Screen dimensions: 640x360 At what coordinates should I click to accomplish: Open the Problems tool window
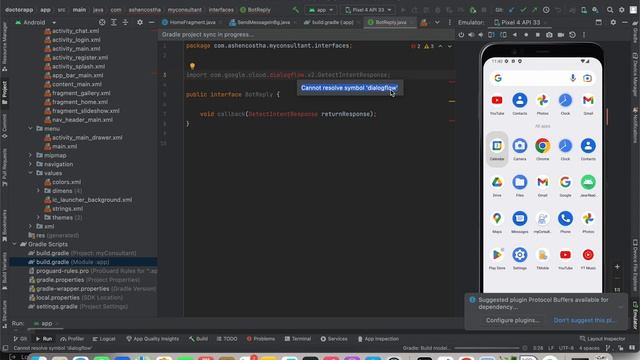click(x=261, y=339)
